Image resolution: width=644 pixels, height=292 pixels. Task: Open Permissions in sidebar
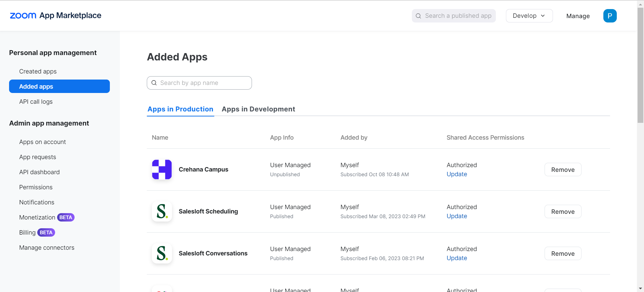pos(36,187)
